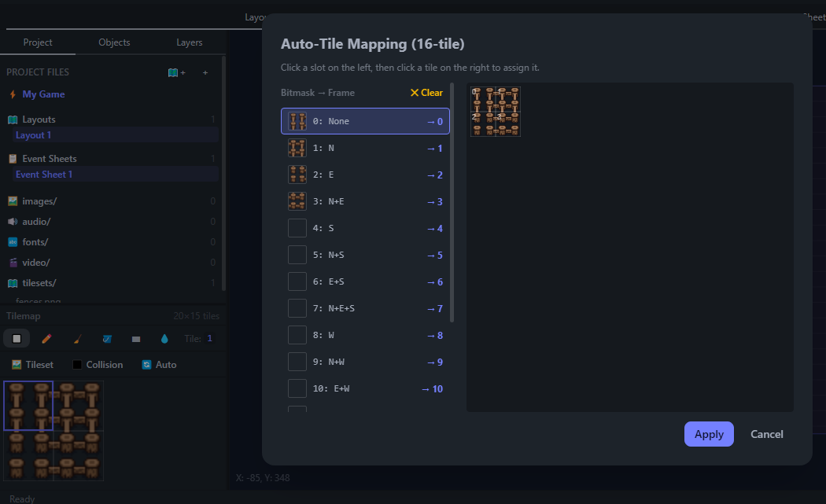Click the add layout book icon

(176, 72)
